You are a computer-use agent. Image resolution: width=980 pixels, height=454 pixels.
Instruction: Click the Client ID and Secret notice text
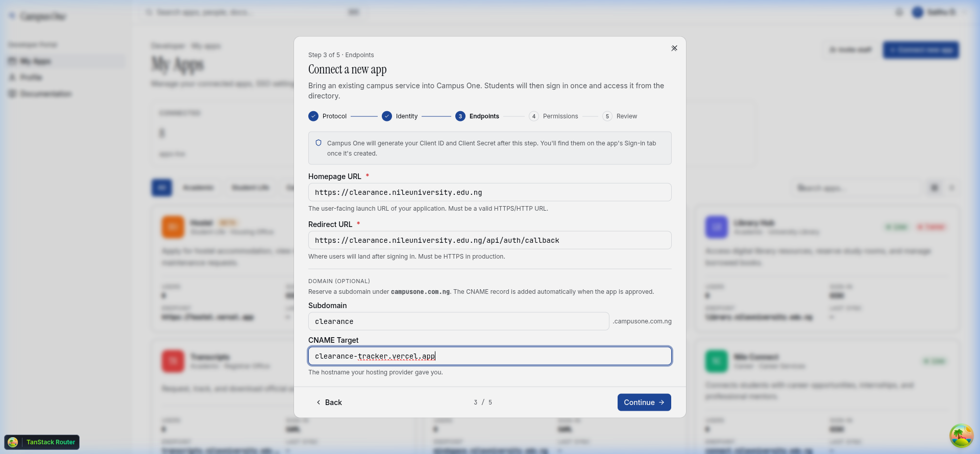tap(492, 148)
